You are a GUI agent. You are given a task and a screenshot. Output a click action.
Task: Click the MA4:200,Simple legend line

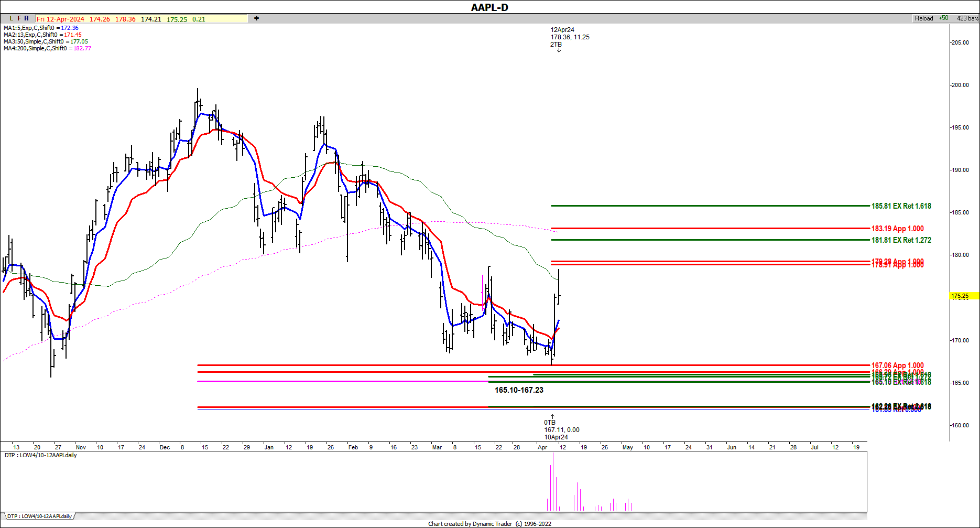(x=47, y=48)
